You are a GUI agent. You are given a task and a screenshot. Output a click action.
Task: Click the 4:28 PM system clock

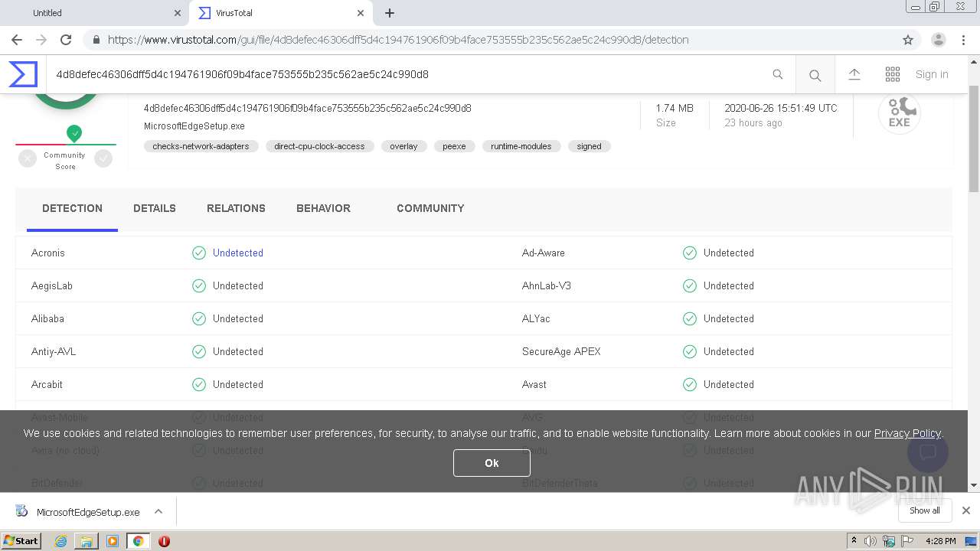click(x=940, y=541)
